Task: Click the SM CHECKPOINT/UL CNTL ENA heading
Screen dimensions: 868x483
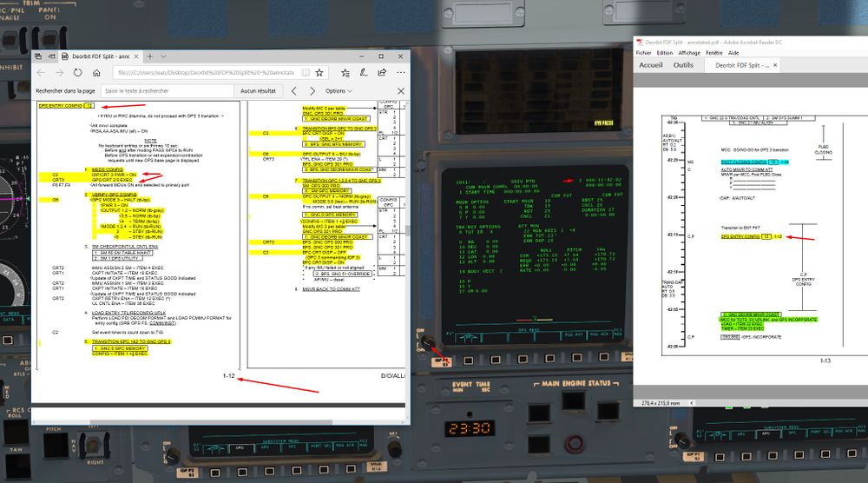Action: point(124,247)
